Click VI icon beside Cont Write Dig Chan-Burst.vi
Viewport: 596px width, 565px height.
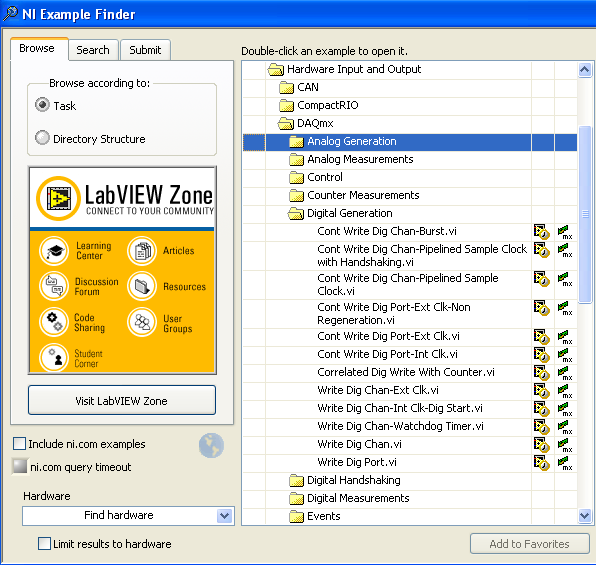coord(542,231)
